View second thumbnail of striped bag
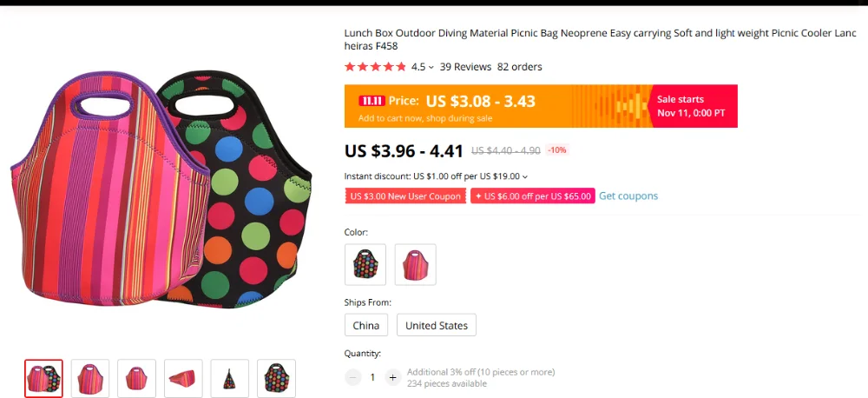 pyautogui.click(x=90, y=379)
